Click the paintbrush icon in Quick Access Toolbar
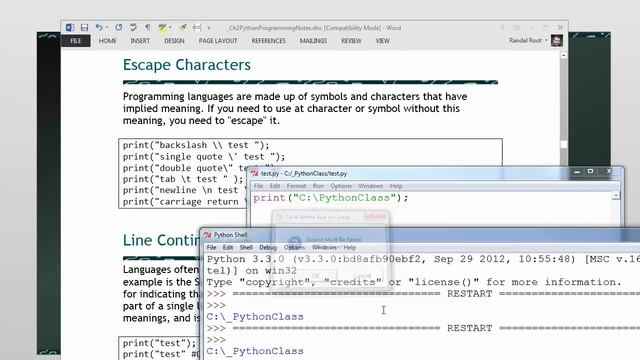The image size is (640, 360). click(x=183, y=27)
